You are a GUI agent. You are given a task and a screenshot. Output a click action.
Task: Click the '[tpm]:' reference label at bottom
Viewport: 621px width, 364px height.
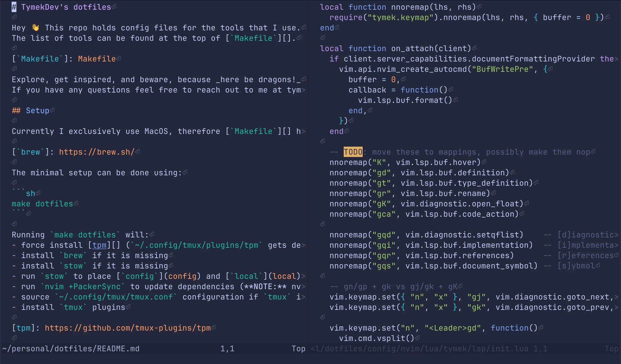pos(26,328)
